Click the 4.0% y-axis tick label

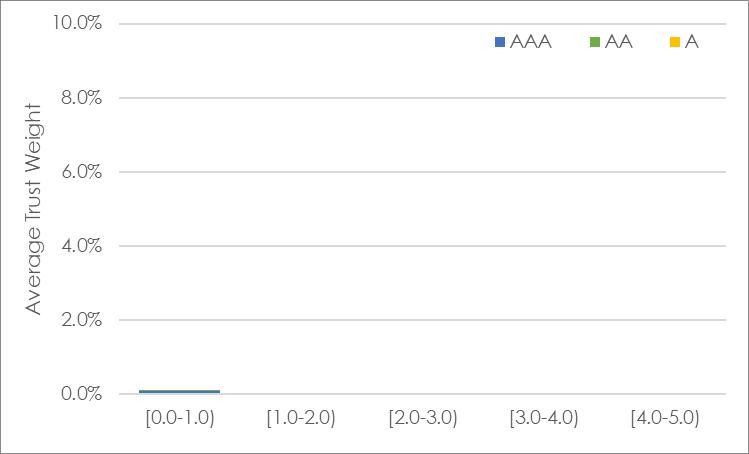[82, 246]
